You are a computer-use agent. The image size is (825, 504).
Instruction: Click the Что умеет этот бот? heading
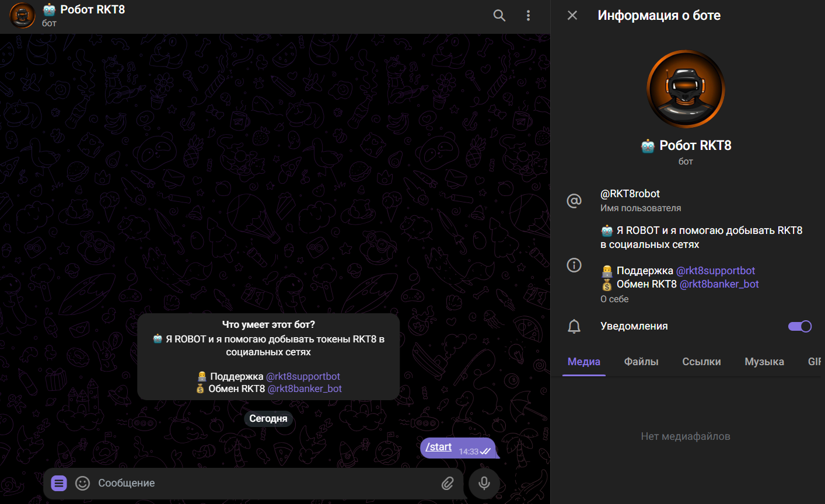[x=268, y=324]
